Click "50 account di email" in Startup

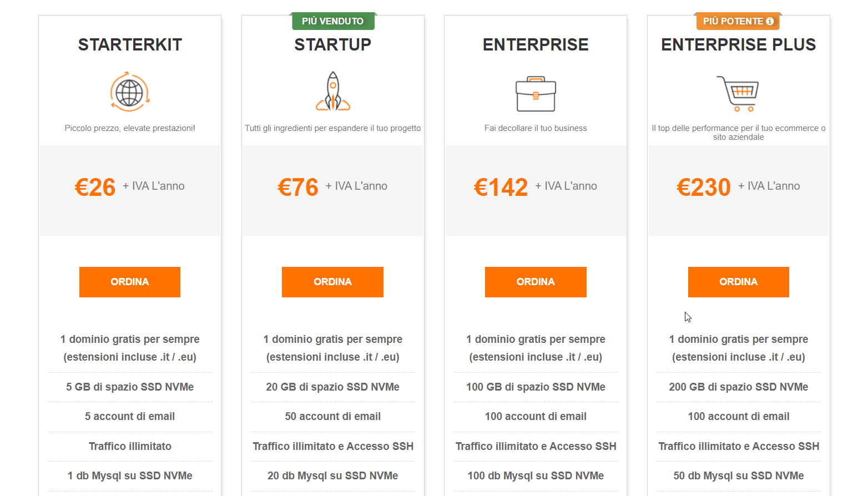click(x=333, y=417)
